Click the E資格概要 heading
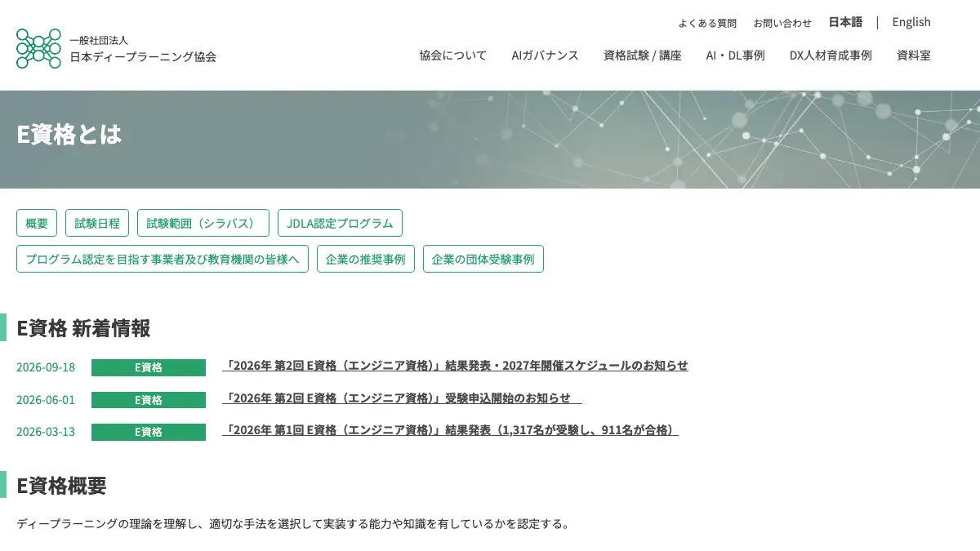980x551 pixels. 61,486
